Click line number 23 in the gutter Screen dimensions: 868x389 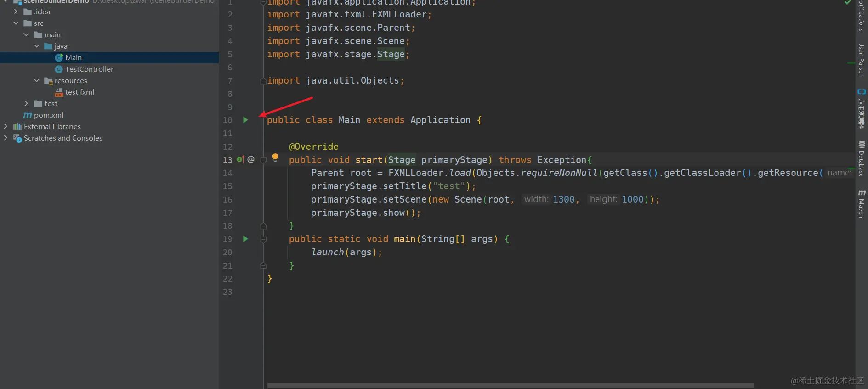pos(227,292)
